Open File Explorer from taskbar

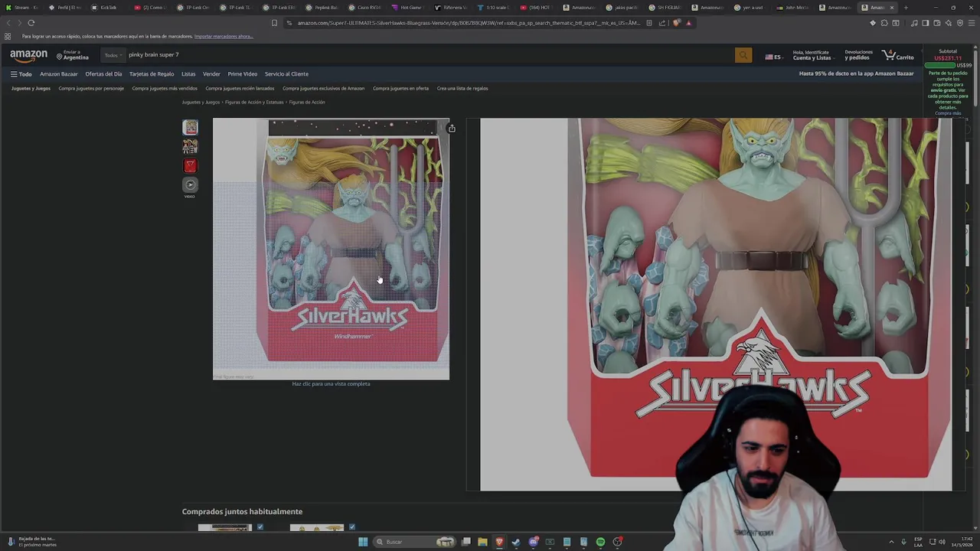pyautogui.click(x=482, y=542)
